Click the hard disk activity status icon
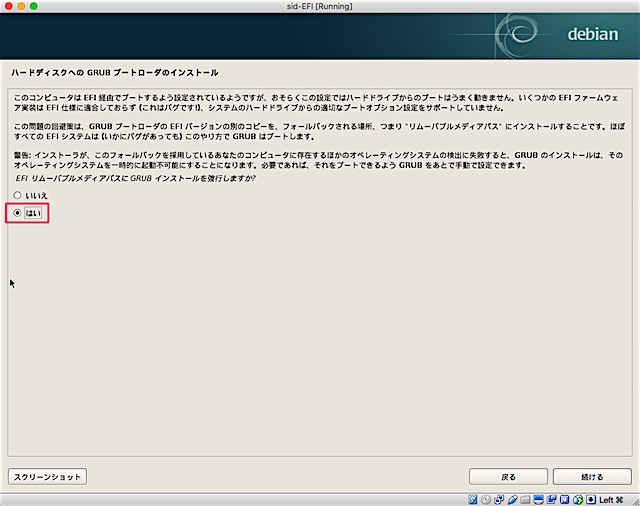The height and width of the screenshot is (506, 640). (x=473, y=499)
